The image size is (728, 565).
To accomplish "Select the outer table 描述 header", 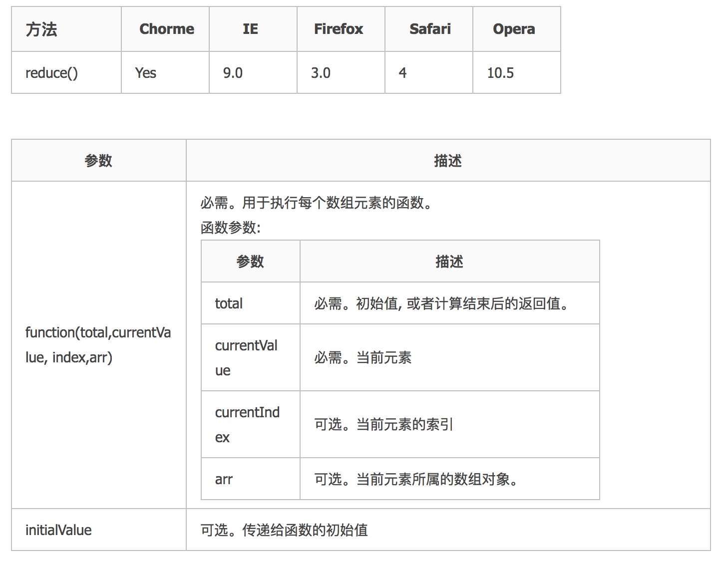I will [448, 160].
